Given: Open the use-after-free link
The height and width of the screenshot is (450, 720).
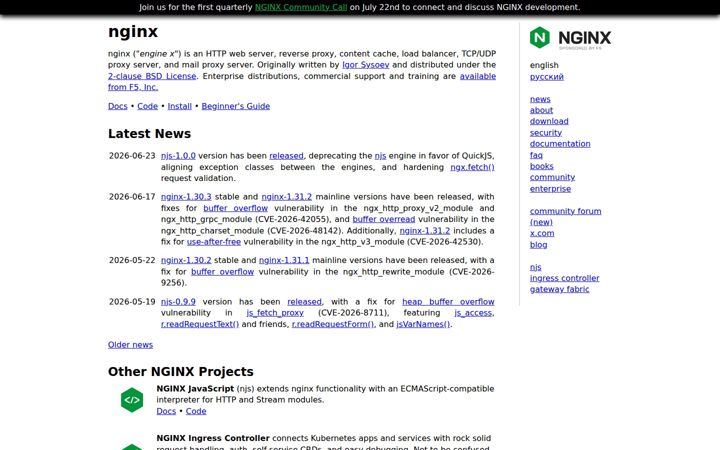Looking at the screenshot, I should (214, 242).
